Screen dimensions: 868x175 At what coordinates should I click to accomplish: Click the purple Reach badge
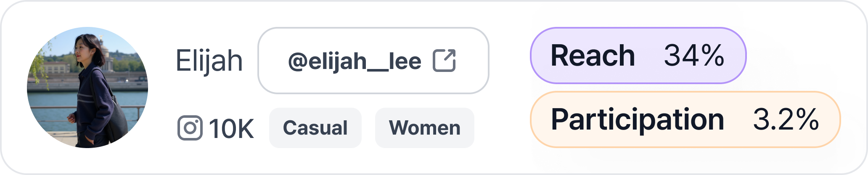[638, 56]
